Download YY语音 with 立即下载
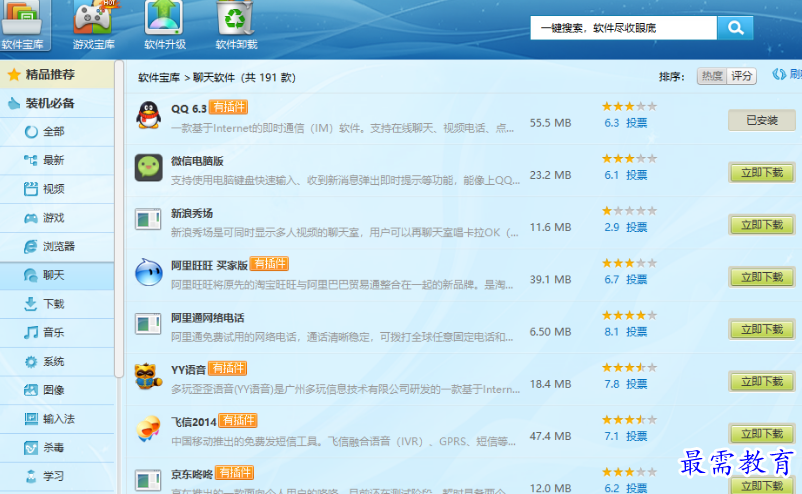The image size is (802, 494). click(762, 381)
